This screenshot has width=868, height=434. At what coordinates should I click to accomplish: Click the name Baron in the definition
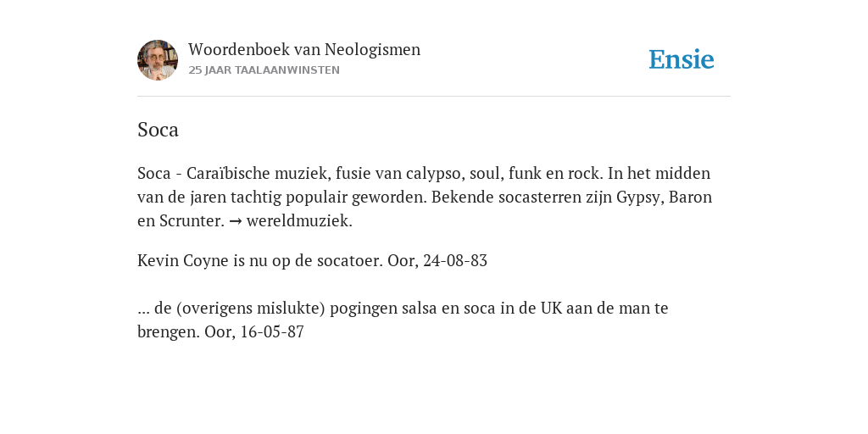click(690, 198)
